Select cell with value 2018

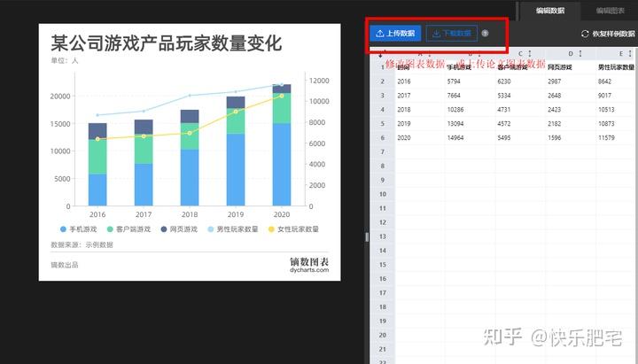click(419, 110)
